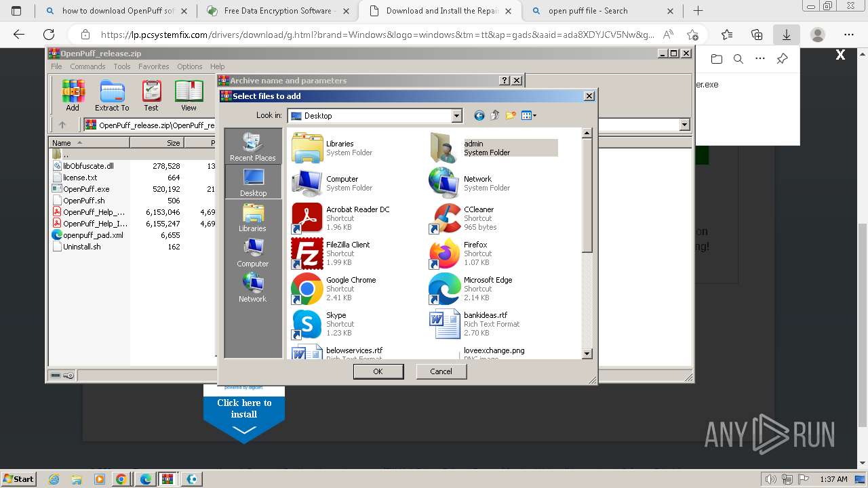Screen dimensions: 868x488
Task: Open Windows Start menu
Action: point(18,479)
